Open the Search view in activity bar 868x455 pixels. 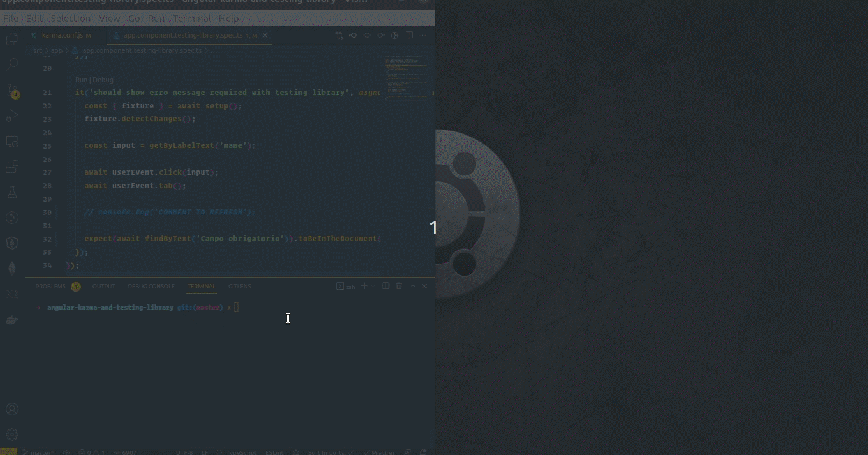12,64
